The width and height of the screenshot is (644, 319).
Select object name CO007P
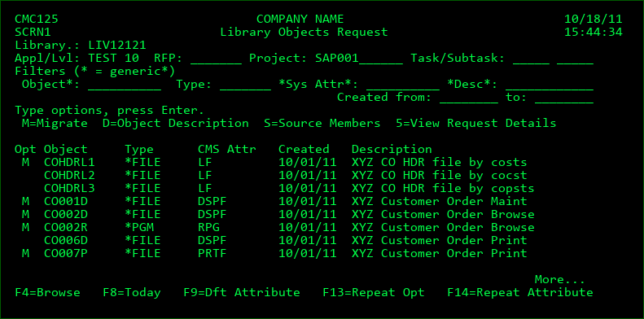coord(66,254)
